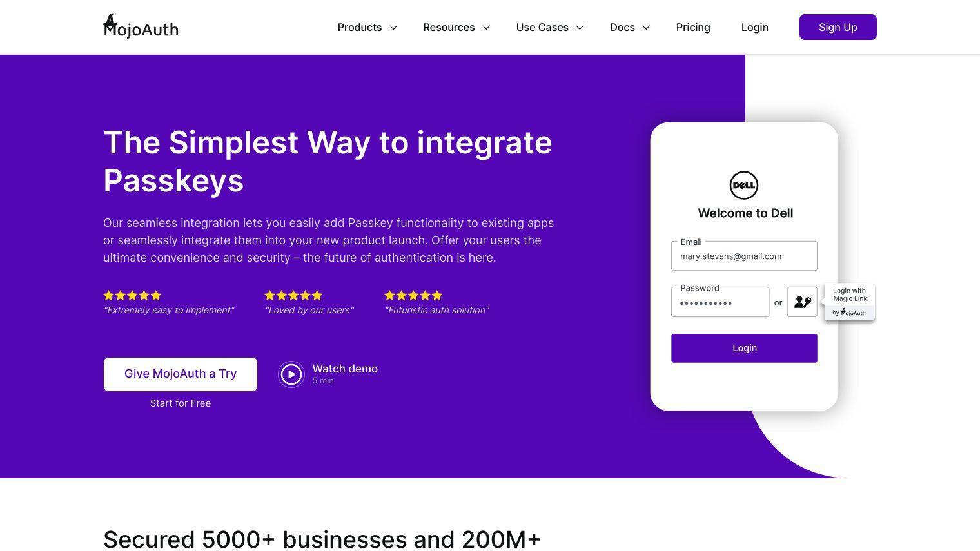Click the hero heading about Passkeys
Viewport: 980px width, 551px height.
point(328,161)
